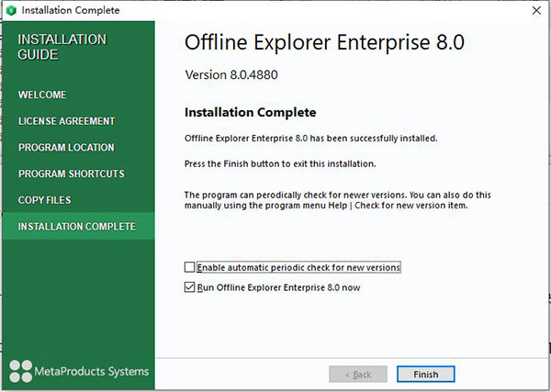Click the MetaProducts Systems logo
The image size is (551, 392).
(x=79, y=371)
